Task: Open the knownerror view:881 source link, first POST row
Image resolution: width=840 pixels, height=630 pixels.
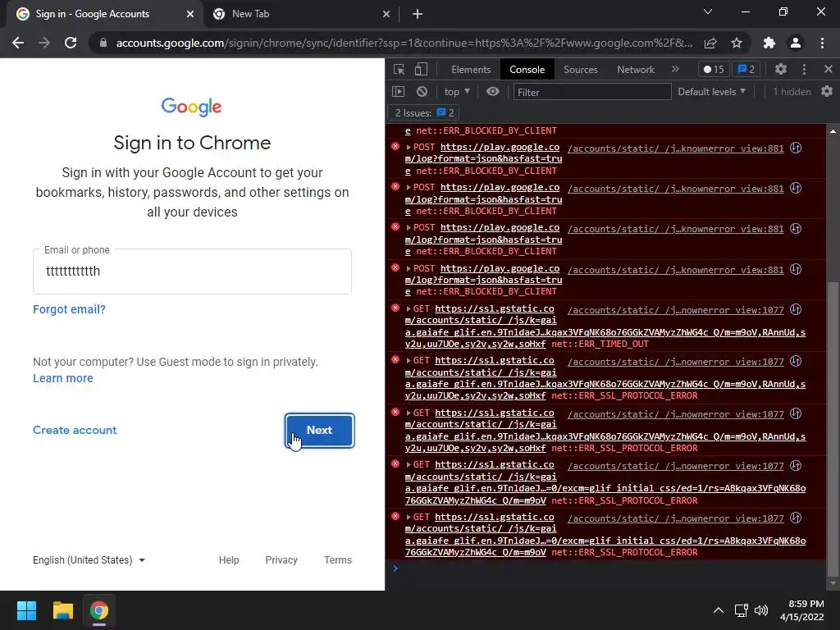Action: coord(676,148)
